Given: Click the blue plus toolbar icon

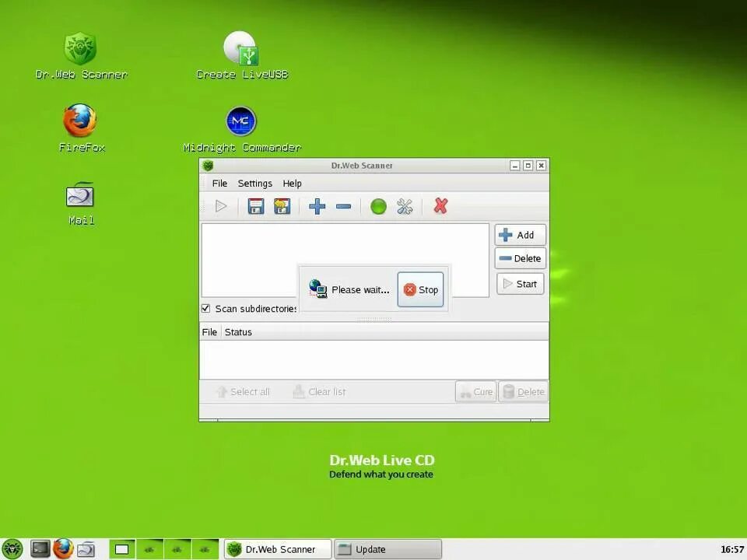Looking at the screenshot, I should (317, 206).
